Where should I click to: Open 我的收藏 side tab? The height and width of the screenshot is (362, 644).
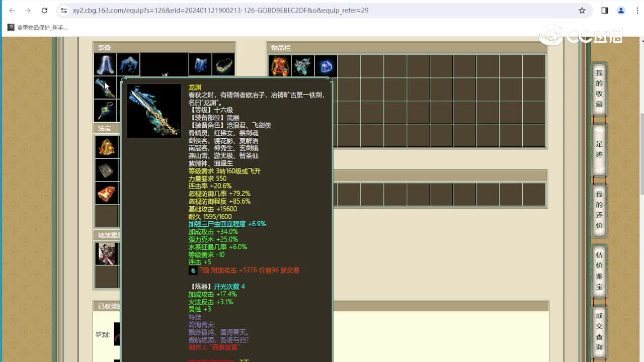click(x=599, y=88)
